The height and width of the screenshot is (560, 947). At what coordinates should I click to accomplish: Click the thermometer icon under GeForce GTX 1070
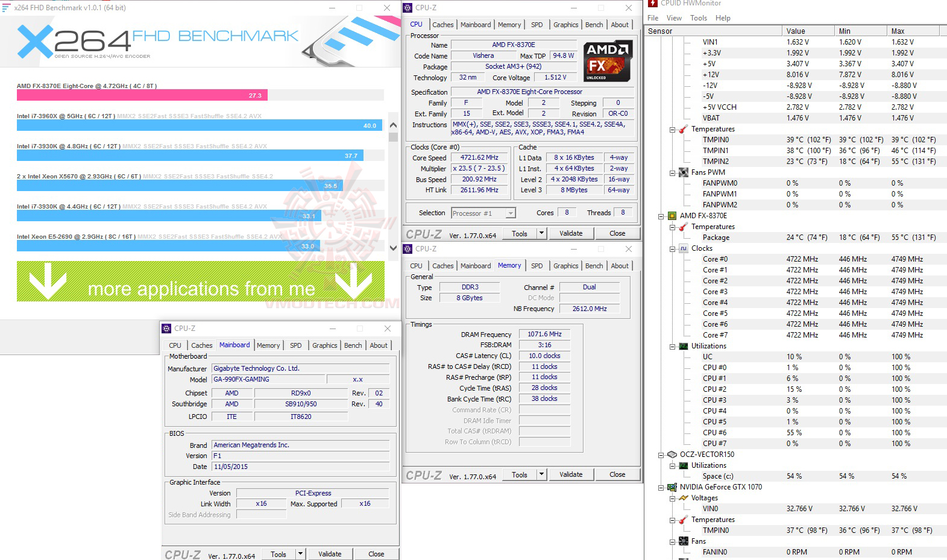tap(684, 520)
